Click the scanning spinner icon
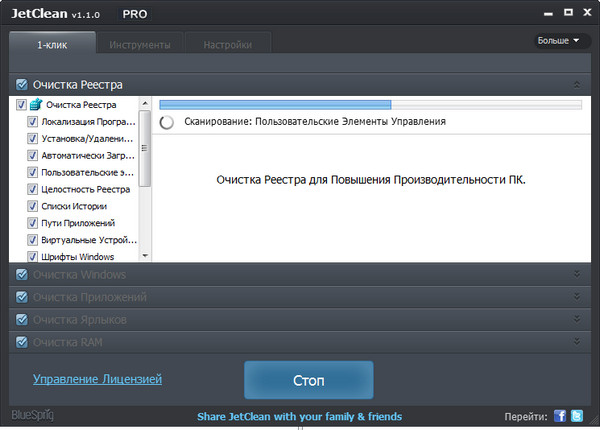600x430 pixels. tap(166, 122)
